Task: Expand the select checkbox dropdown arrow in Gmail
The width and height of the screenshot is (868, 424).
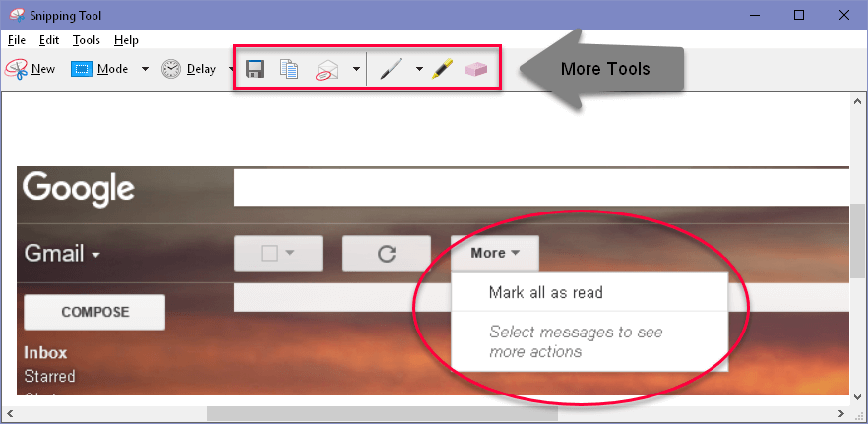Action: click(290, 254)
